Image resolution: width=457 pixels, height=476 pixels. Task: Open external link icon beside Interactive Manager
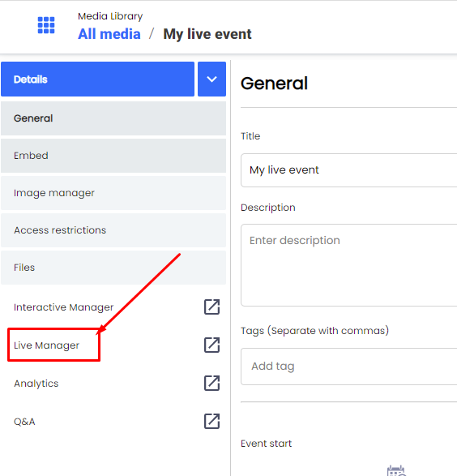tap(211, 307)
